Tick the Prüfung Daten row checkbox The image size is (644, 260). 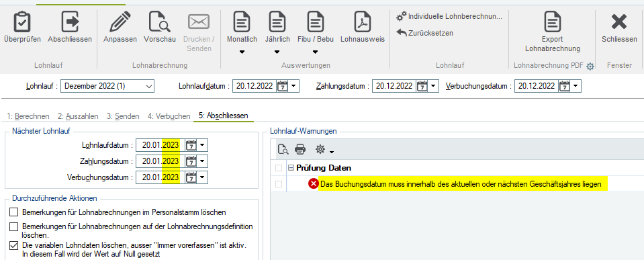point(279,168)
